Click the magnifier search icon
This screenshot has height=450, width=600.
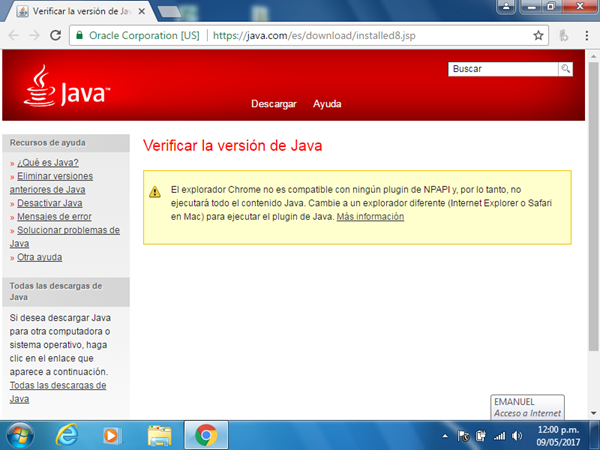coord(565,69)
